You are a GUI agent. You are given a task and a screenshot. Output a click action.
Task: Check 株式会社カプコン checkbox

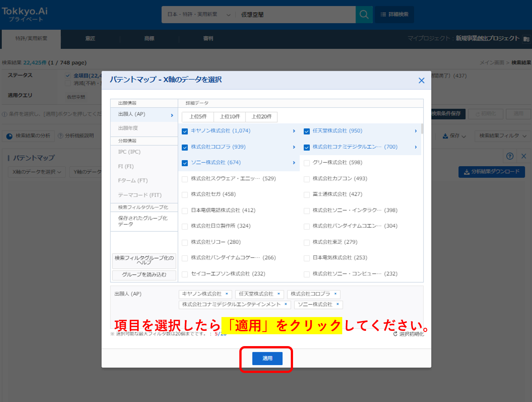point(306,179)
